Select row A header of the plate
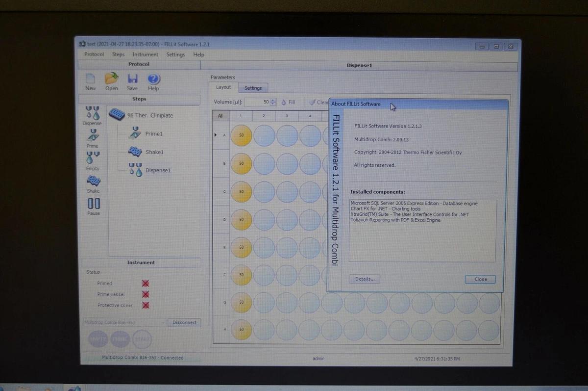 pos(221,135)
